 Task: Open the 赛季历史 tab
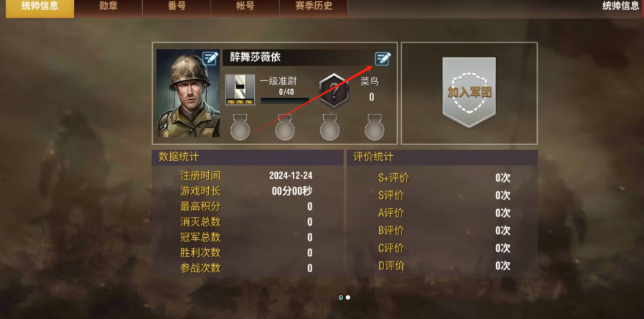(314, 7)
